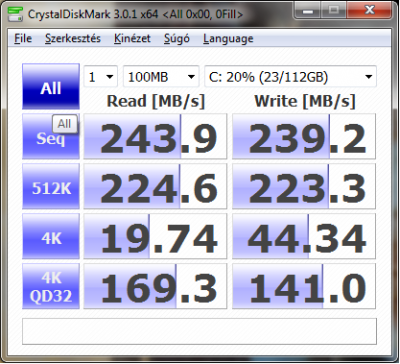Select the 4K write value 44.34
Image resolution: width=400 pixels, height=364 pixels.
[304, 236]
